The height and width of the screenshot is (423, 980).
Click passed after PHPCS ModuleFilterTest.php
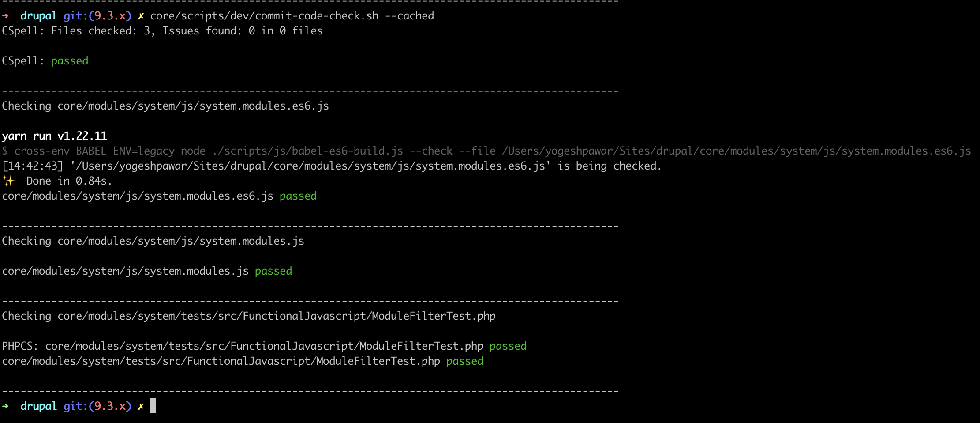tap(508, 346)
